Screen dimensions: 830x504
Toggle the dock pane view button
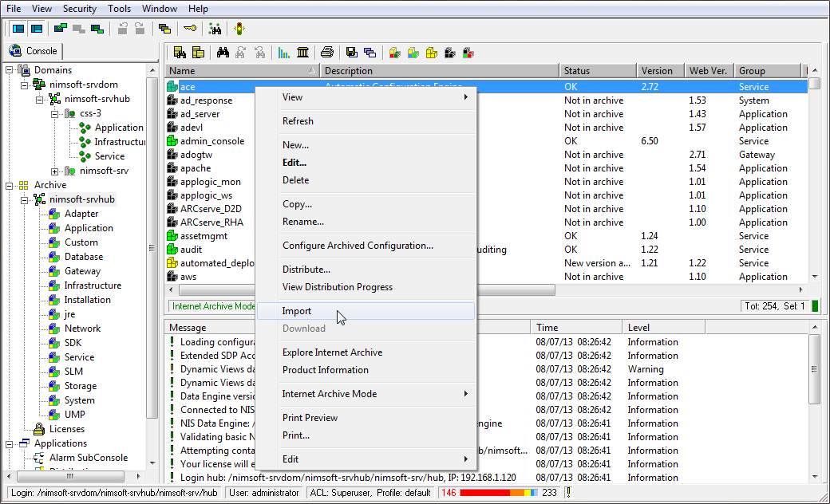(37, 29)
